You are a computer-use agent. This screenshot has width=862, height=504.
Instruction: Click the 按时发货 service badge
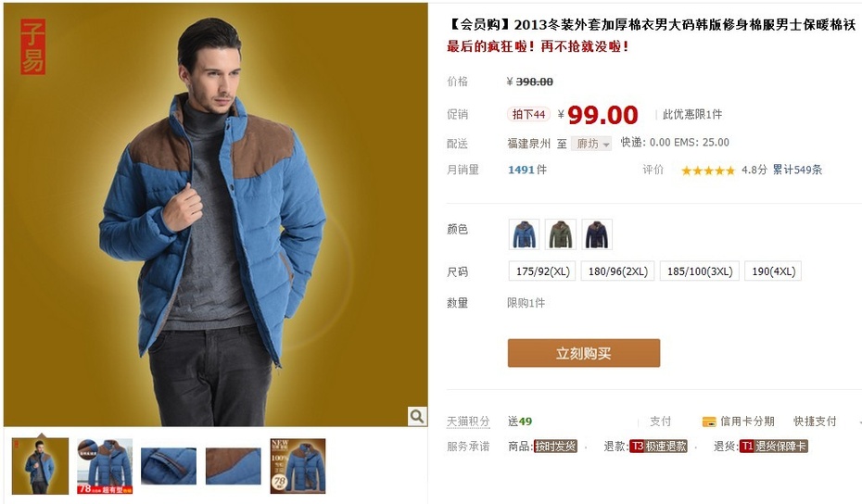click(x=556, y=447)
